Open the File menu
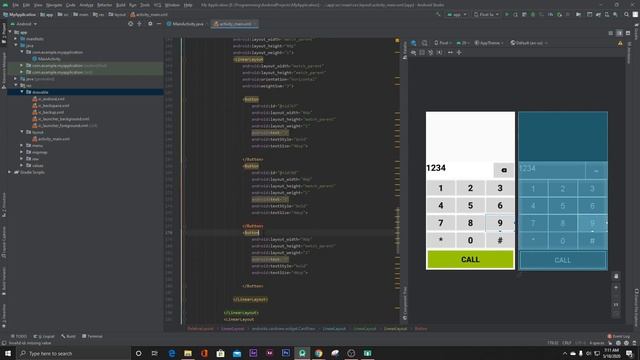 [15, 5]
